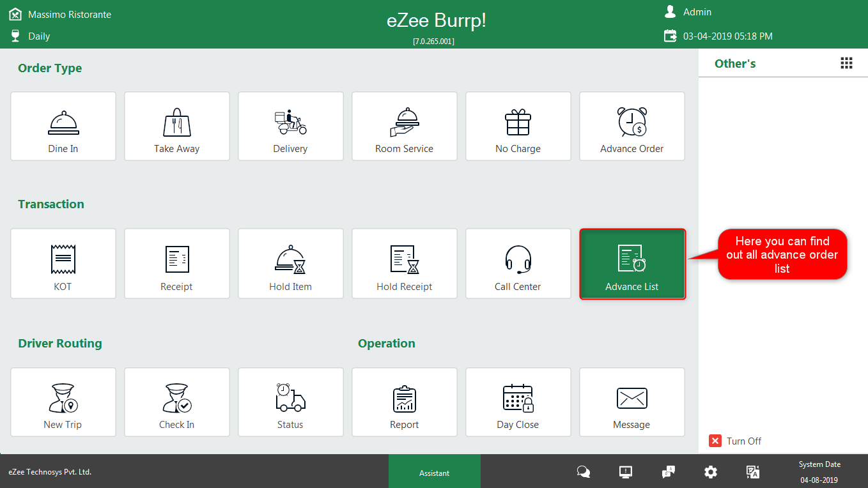Select Take Away order type
The height and width of the screenshot is (488, 868).
point(177,126)
